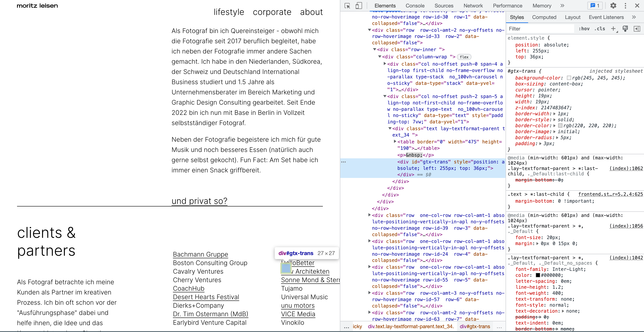Open DevTools settings gear
Screen dimensions: 644x332
tap(613, 6)
